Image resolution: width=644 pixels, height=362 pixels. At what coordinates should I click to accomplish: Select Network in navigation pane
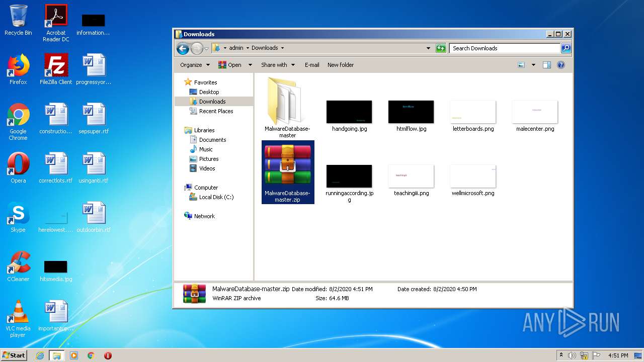tap(199, 216)
